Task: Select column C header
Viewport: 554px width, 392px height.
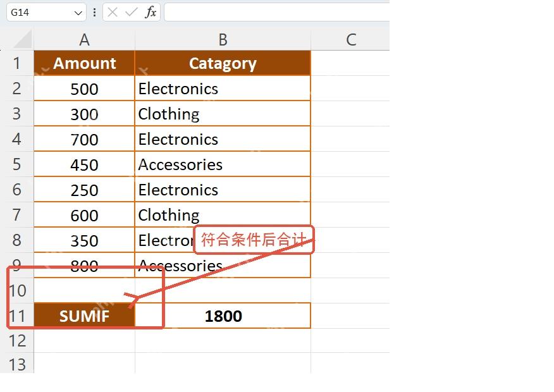Action: coord(350,40)
